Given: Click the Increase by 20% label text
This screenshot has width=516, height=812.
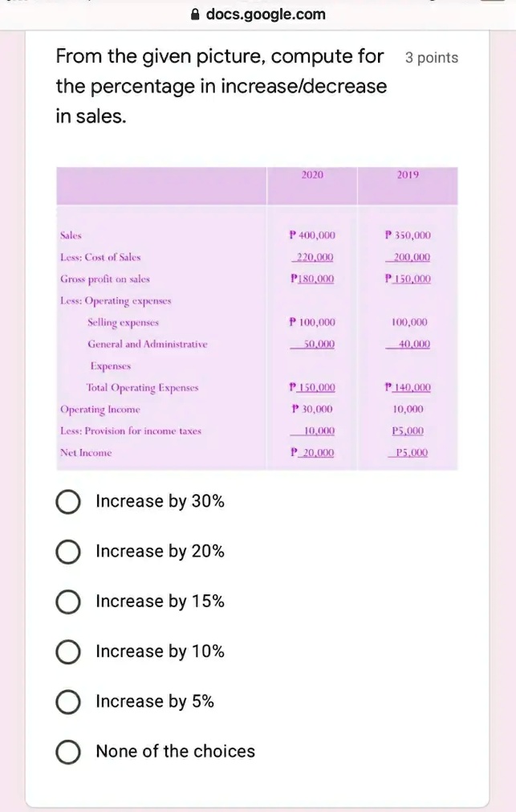Looking at the screenshot, I should point(160,552).
